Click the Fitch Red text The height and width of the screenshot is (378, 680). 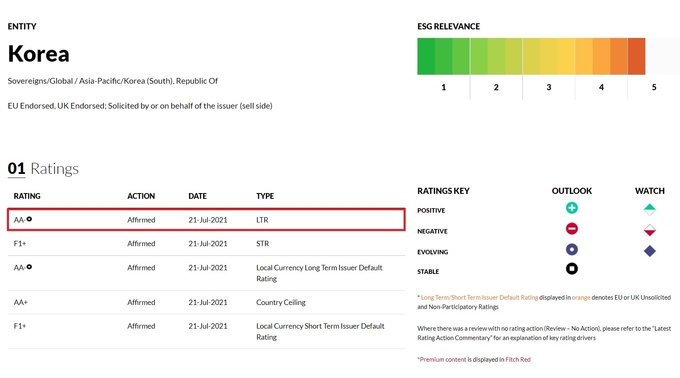pyautogui.click(x=518, y=359)
